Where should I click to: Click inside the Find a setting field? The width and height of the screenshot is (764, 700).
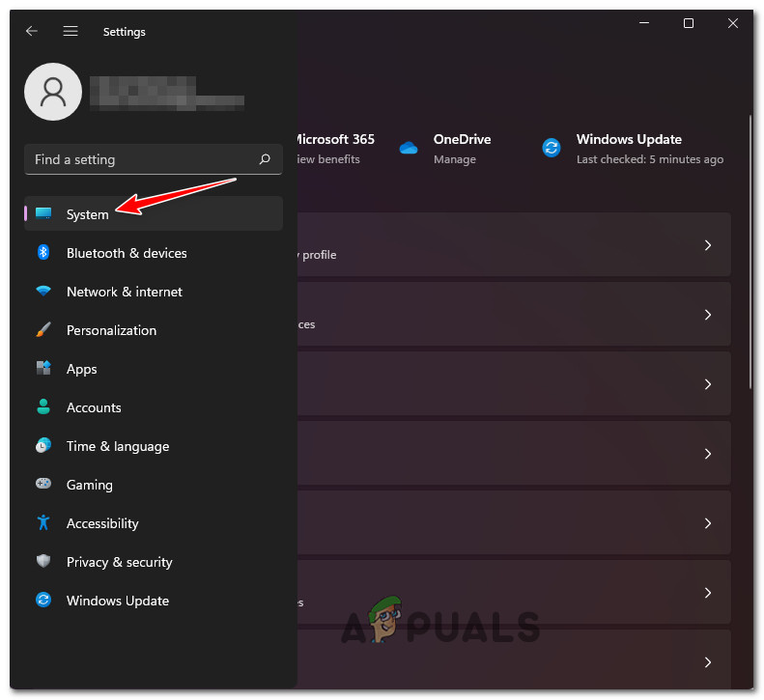pos(153,159)
